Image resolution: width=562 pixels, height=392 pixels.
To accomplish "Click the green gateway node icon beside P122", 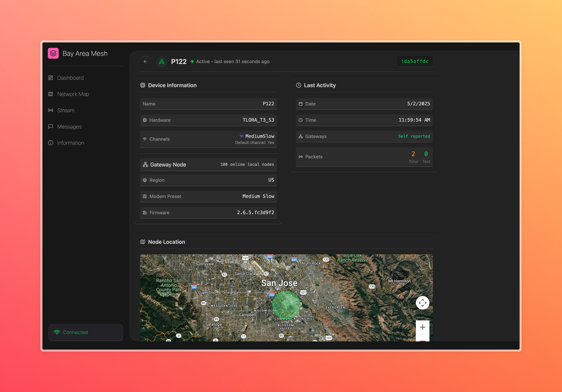I will 162,61.
